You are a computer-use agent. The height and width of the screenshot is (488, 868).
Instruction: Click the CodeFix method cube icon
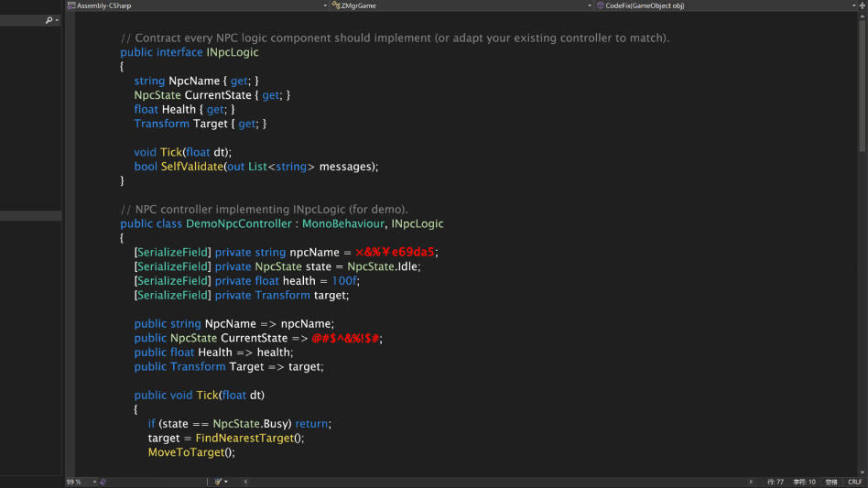[601, 5]
